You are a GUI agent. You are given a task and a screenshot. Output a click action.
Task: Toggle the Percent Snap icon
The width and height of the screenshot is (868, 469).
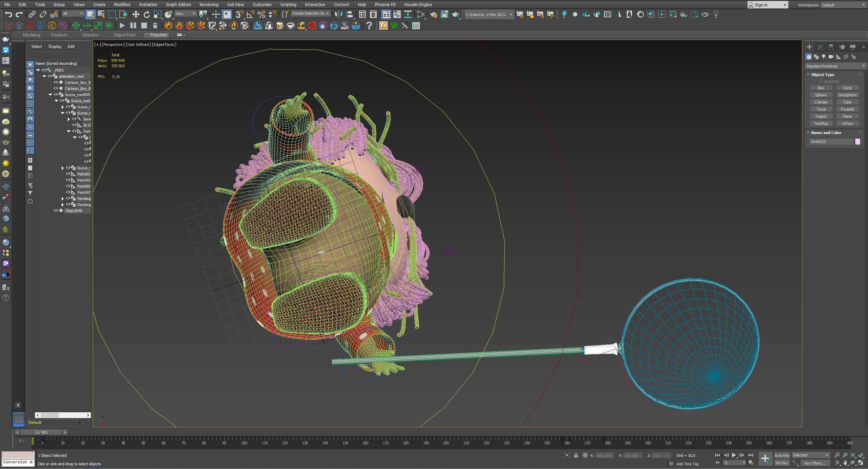[261, 14]
